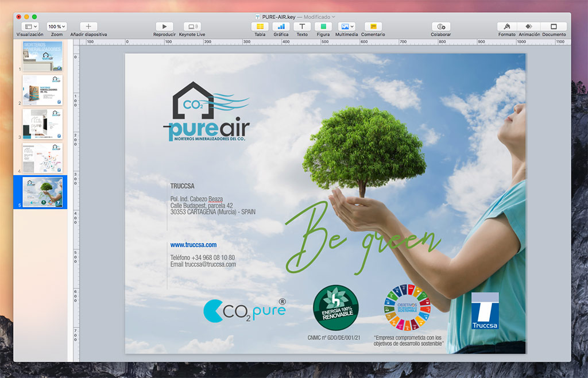Viewport: 588px width, 378px height.
Task: Click the www.truccsa.com link on slide
Action: pyautogui.click(x=193, y=245)
